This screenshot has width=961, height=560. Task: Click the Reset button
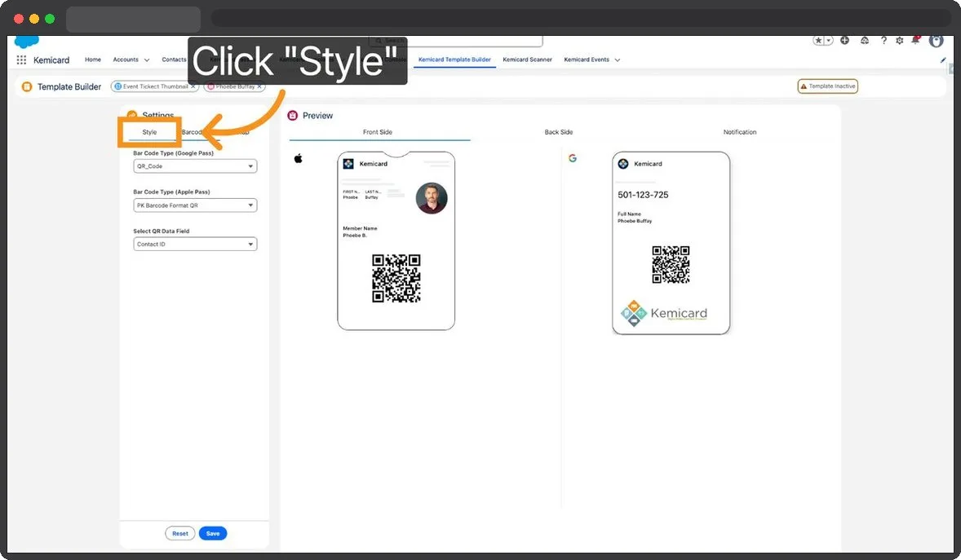(x=180, y=534)
